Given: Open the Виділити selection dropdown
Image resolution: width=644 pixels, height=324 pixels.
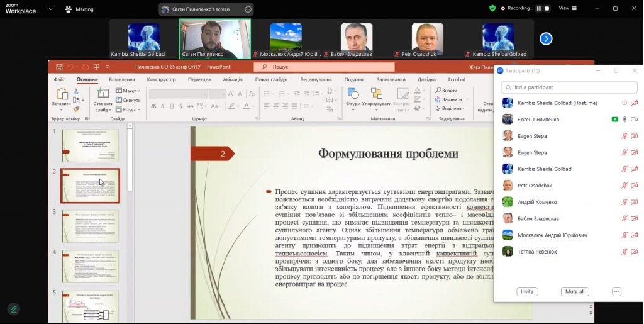Looking at the screenshot, I should [450, 108].
